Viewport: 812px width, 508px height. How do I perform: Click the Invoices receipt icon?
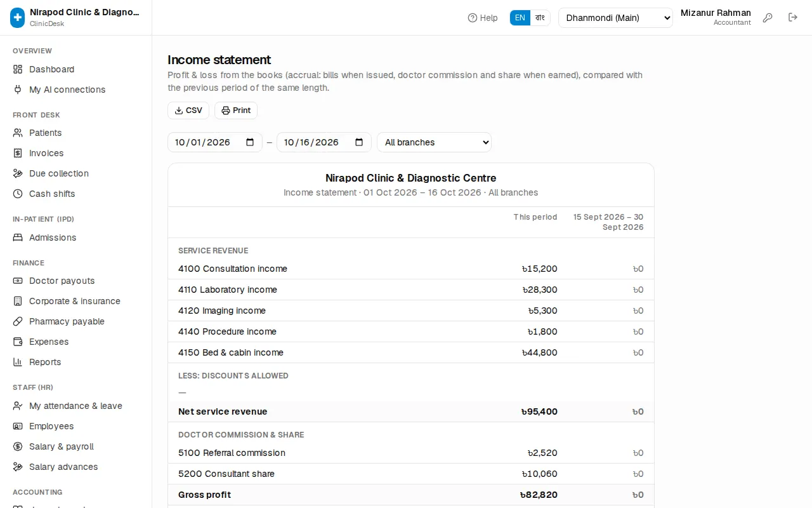click(x=18, y=153)
